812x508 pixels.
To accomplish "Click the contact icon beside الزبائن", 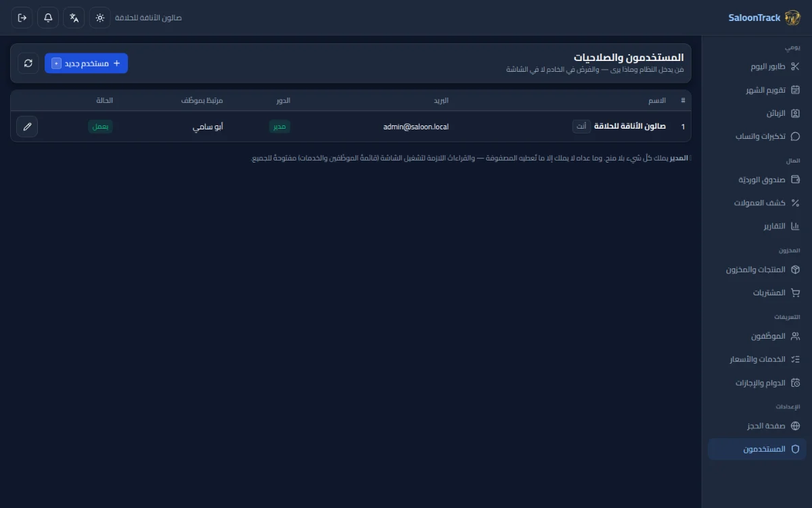I will click(795, 113).
